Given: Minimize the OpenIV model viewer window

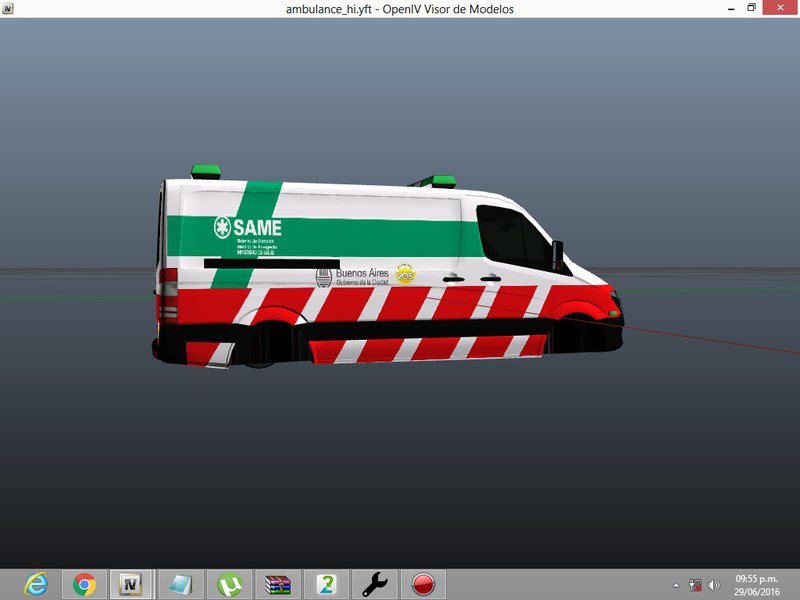Looking at the screenshot, I should (731, 8).
